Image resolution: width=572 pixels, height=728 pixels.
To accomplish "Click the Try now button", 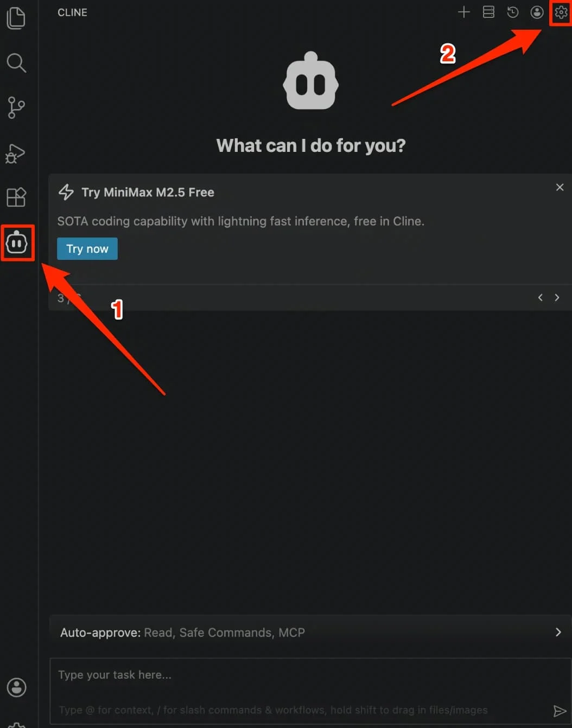I will click(87, 249).
